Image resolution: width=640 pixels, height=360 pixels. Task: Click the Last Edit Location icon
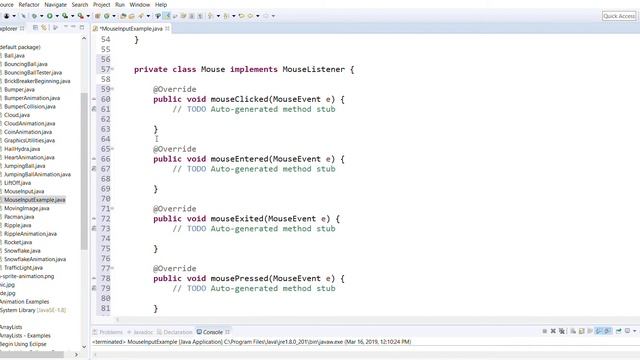coord(242,16)
